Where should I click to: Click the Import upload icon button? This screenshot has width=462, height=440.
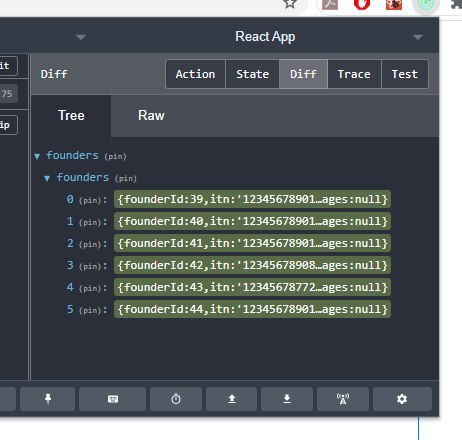coord(232,399)
